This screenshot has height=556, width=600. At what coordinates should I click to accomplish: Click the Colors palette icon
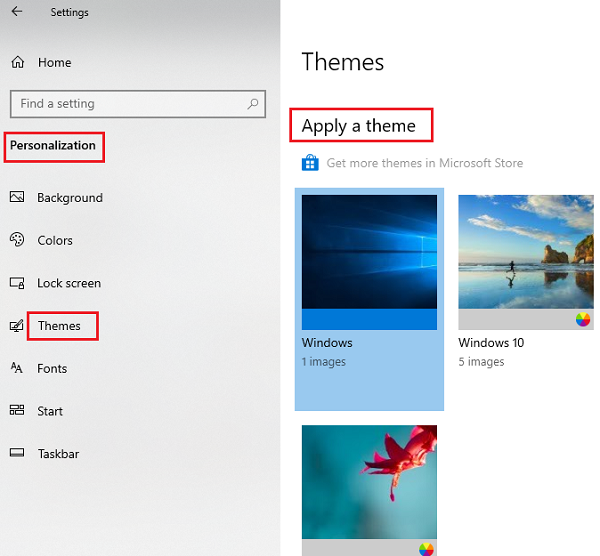17,240
